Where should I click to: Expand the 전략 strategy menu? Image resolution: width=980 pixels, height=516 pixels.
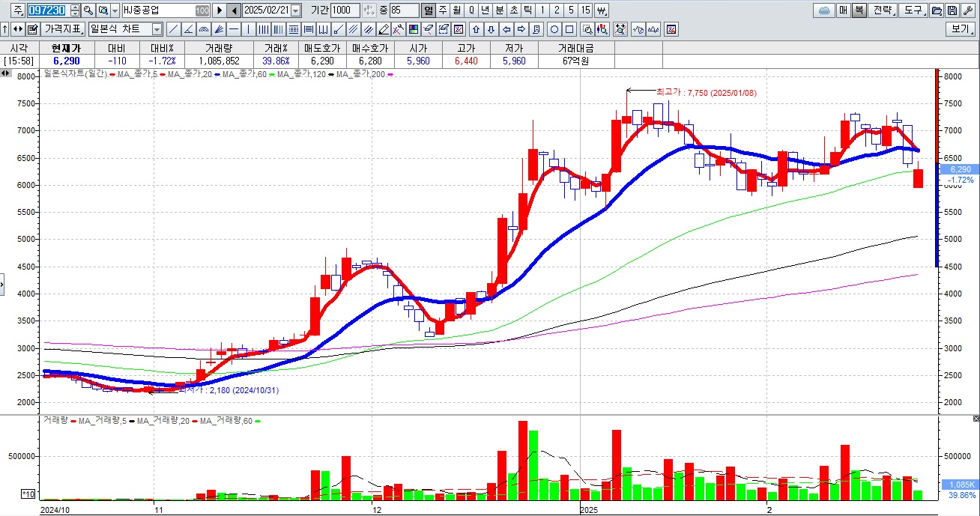pos(883,10)
